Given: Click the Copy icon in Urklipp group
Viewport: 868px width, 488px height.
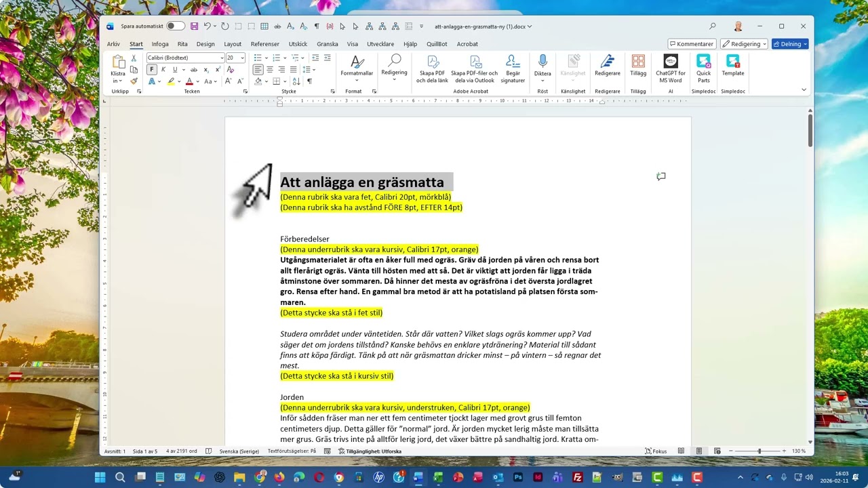Looking at the screenshot, I should pyautogui.click(x=134, y=70).
